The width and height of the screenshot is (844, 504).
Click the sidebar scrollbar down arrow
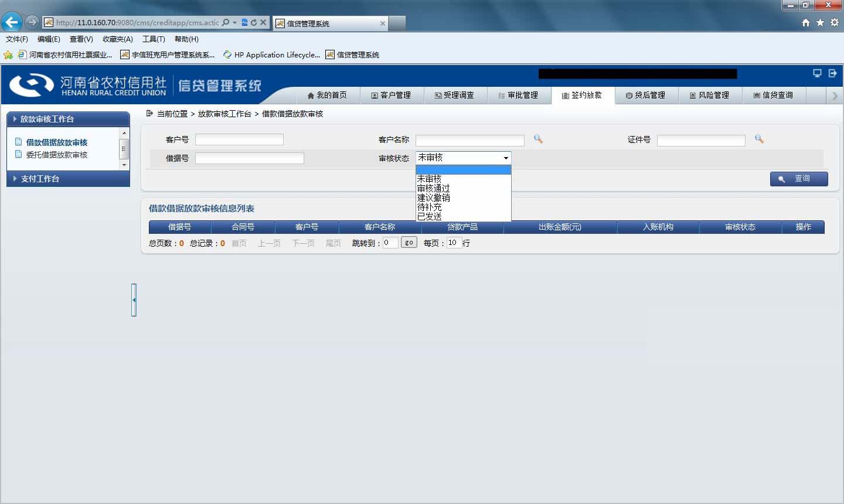point(124,165)
